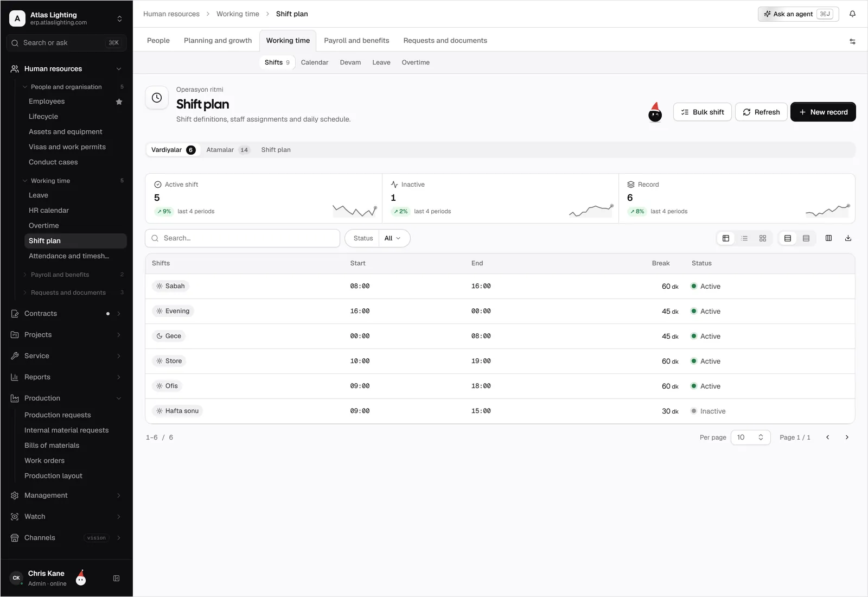Click the download export icon
The image size is (868, 597).
(848, 238)
